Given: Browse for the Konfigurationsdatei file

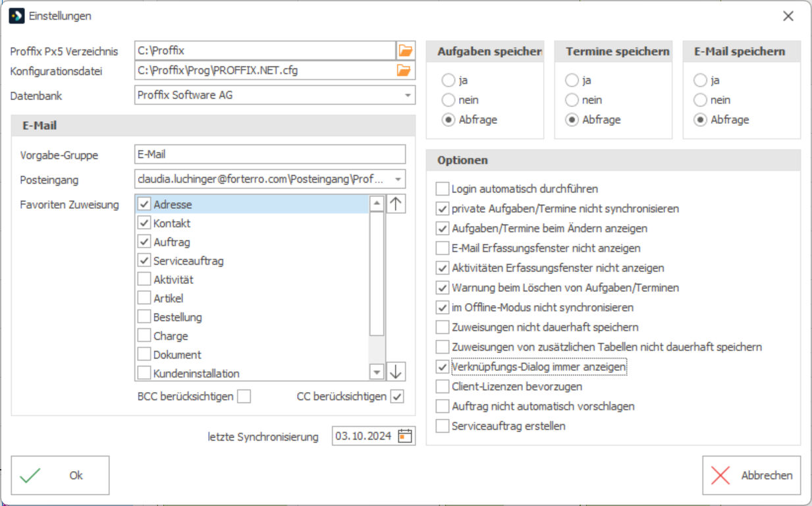Looking at the screenshot, I should (405, 70).
